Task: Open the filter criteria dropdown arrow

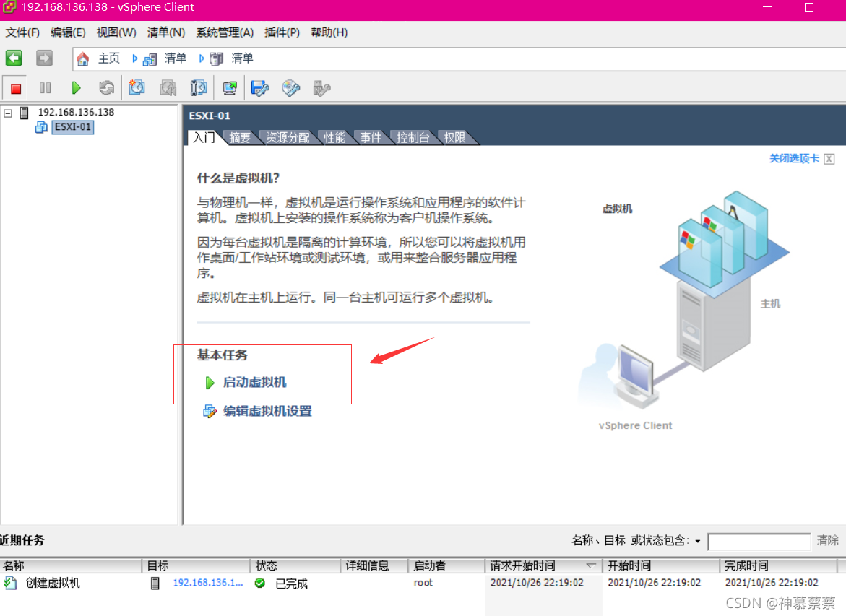Action: [x=698, y=541]
